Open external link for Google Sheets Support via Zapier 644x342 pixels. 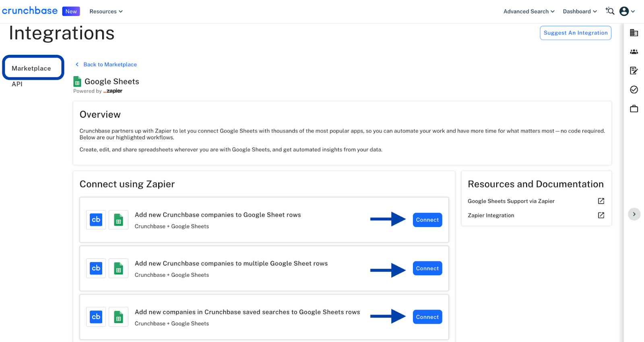click(x=601, y=201)
